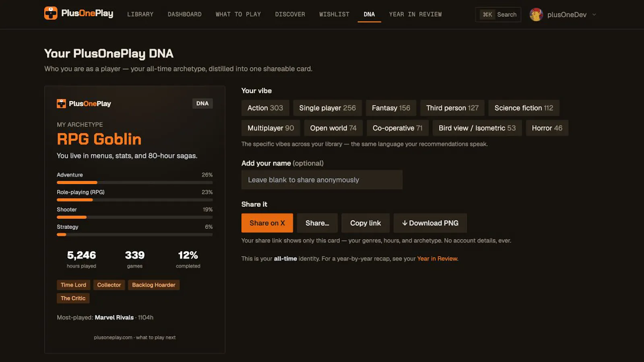Click the RPG Goblin archetype title
The height and width of the screenshot is (362, 644).
coord(99,139)
